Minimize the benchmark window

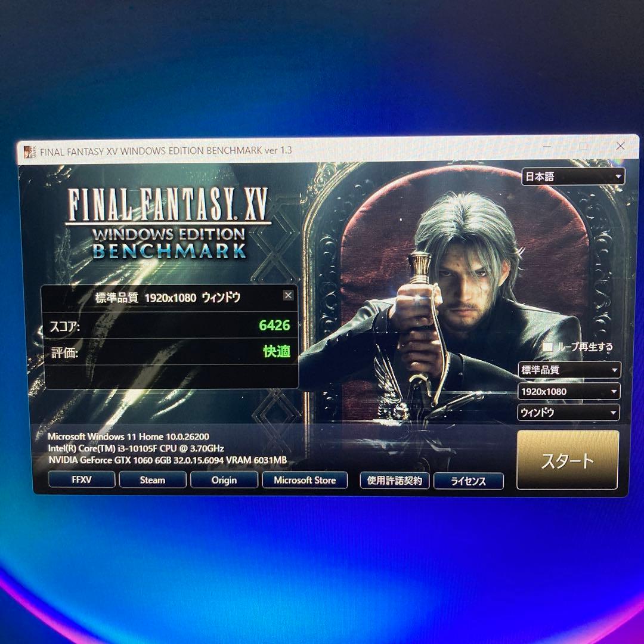[x=547, y=147]
